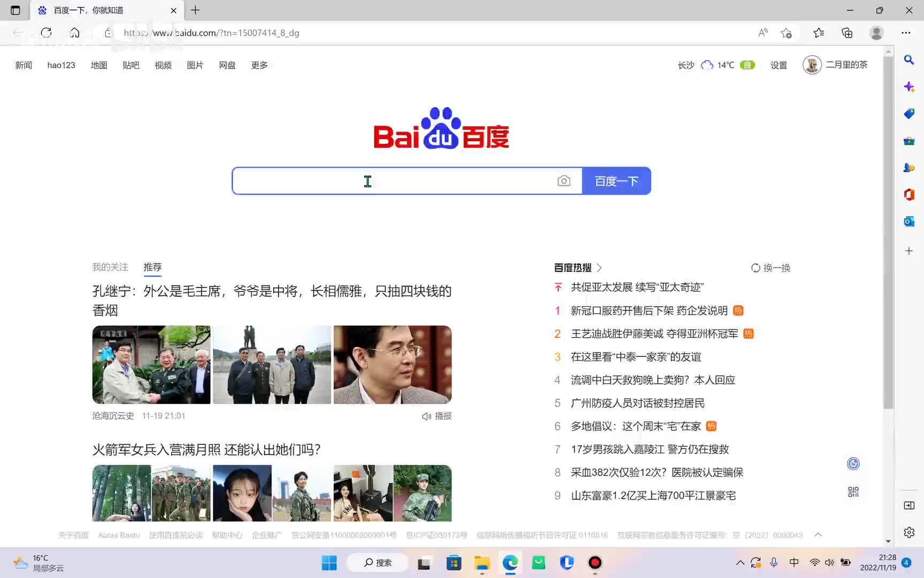Click the 换一换 refresh icon
The width and height of the screenshot is (924, 578).
click(x=756, y=268)
